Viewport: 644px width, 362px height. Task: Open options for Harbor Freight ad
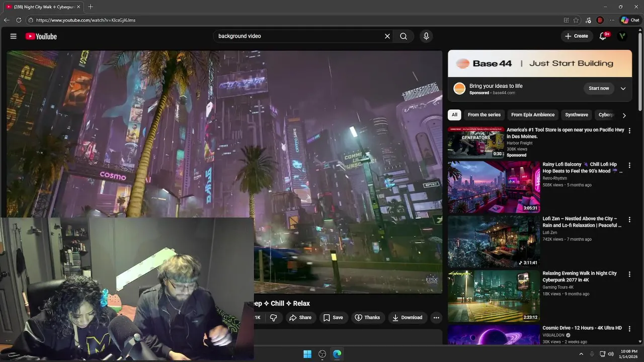tap(629, 131)
